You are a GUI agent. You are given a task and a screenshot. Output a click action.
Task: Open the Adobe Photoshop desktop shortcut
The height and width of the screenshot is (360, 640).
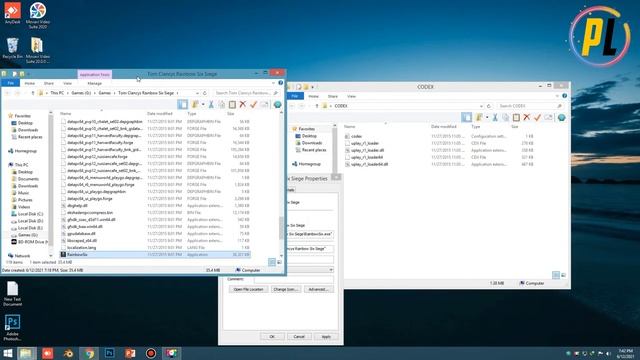click(12, 327)
